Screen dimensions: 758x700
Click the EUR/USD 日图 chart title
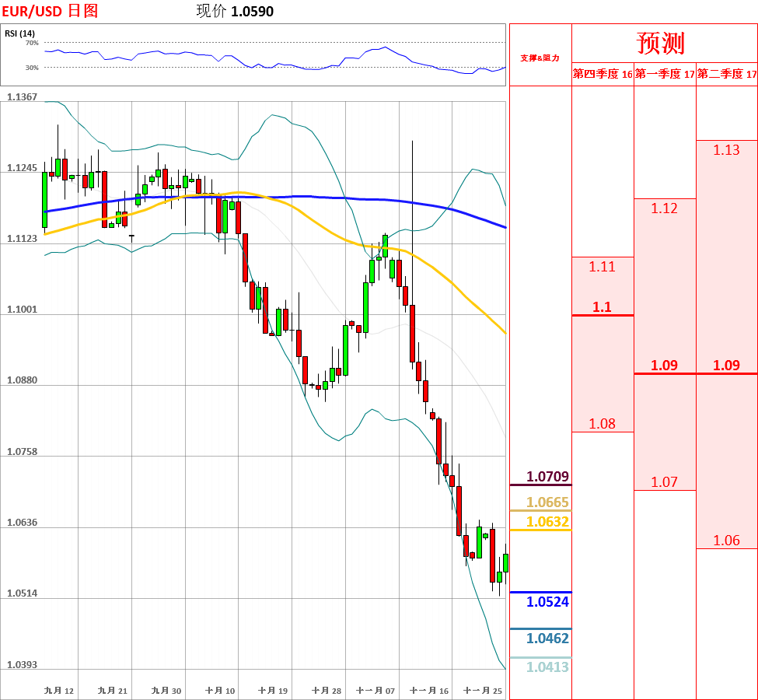tap(50, 11)
